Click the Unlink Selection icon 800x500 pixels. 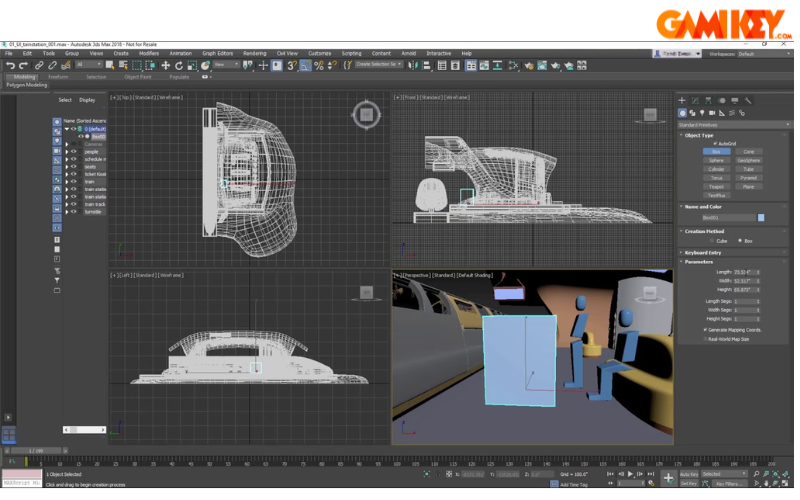coord(52,65)
